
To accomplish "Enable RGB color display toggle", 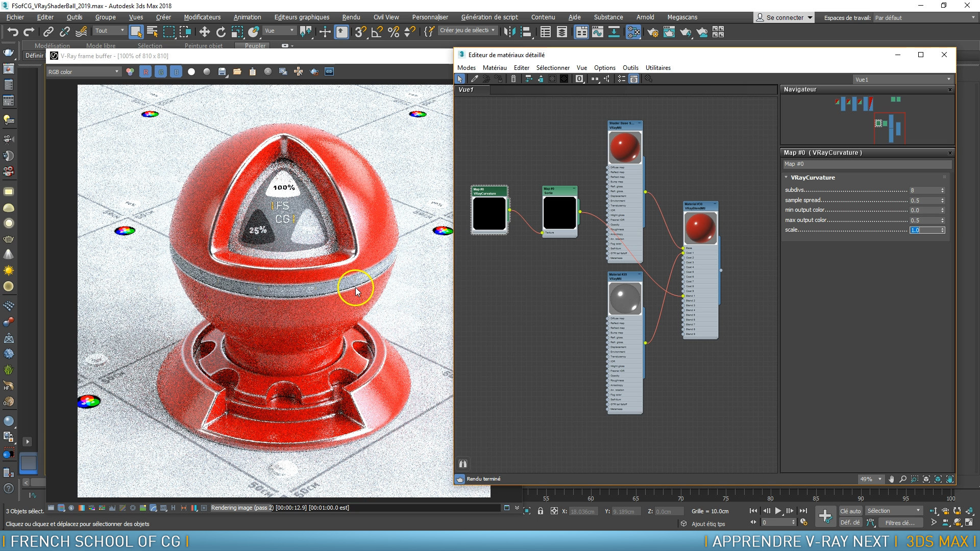I will [131, 71].
